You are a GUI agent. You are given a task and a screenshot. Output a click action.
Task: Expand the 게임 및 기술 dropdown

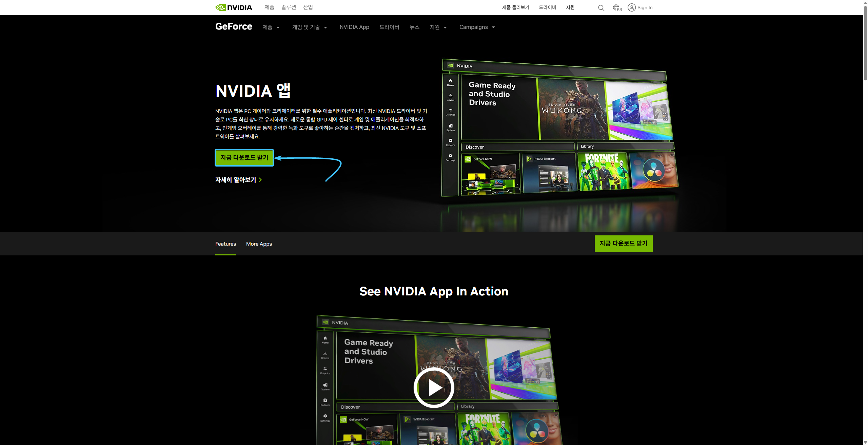[x=310, y=27]
